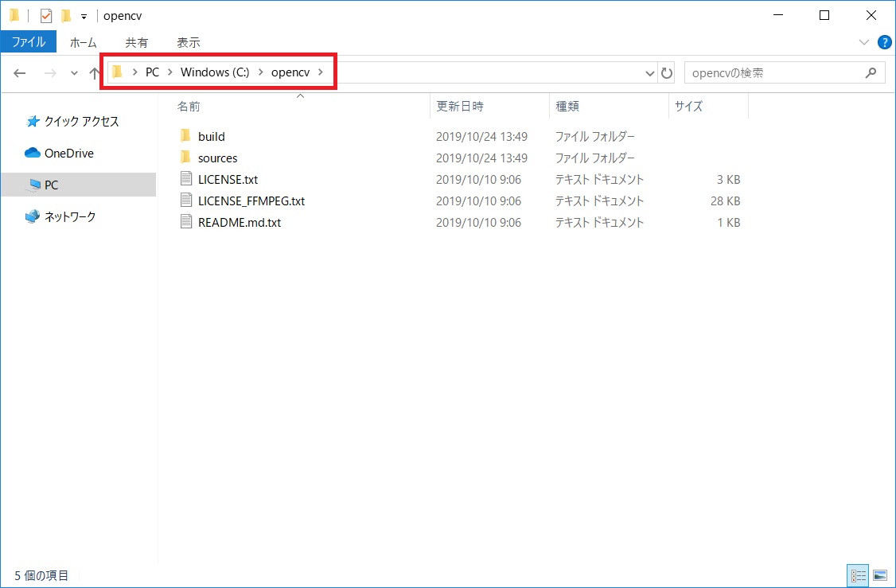Image resolution: width=896 pixels, height=588 pixels.
Task: Expand the chevron after opencv in breadcrumb
Action: point(321,72)
